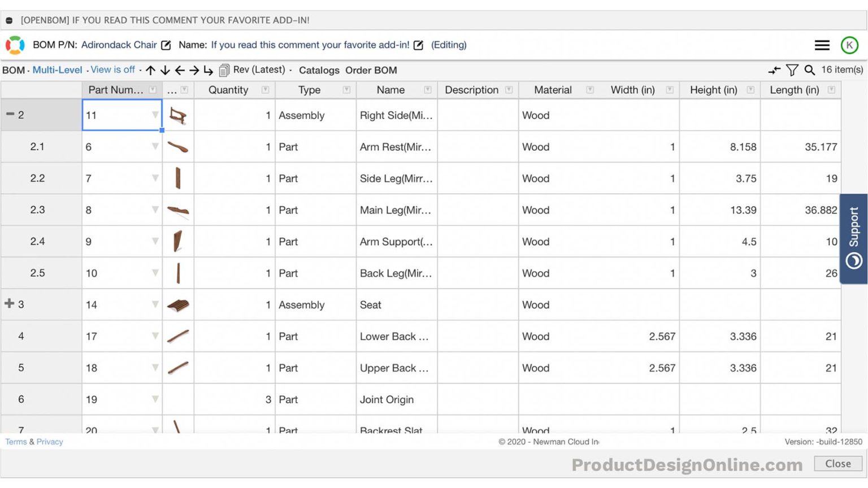Image resolution: width=868 pixels, height=488 pixels.
Task: Click the edit pencil next to Adirondack Chair
Action: [x=165, y=45]
